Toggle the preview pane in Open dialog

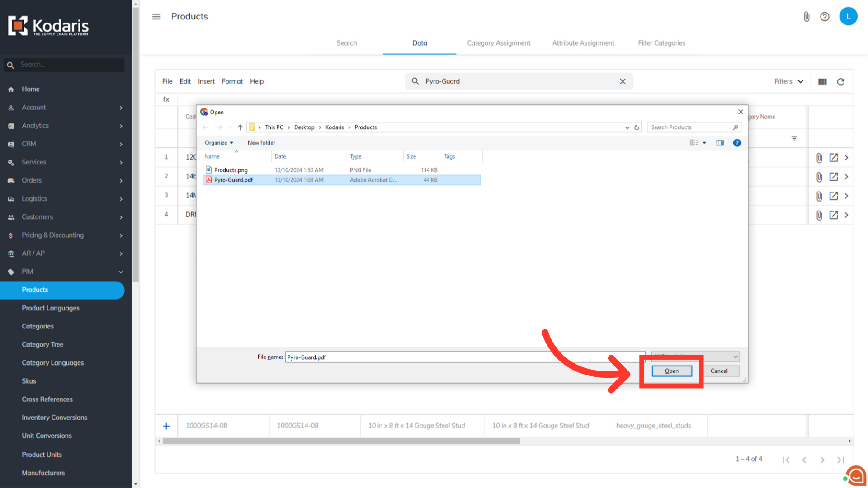[x=720, y=143]
